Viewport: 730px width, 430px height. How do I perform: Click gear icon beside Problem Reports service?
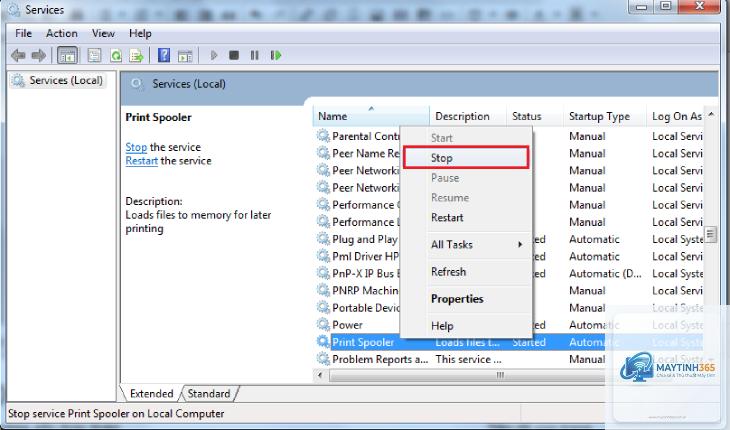click(323, 359)
